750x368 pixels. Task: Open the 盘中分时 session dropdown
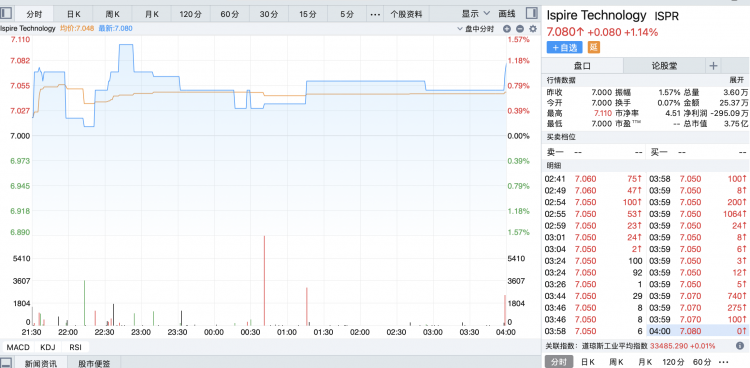pyautogui.click(x=476, y=29)
